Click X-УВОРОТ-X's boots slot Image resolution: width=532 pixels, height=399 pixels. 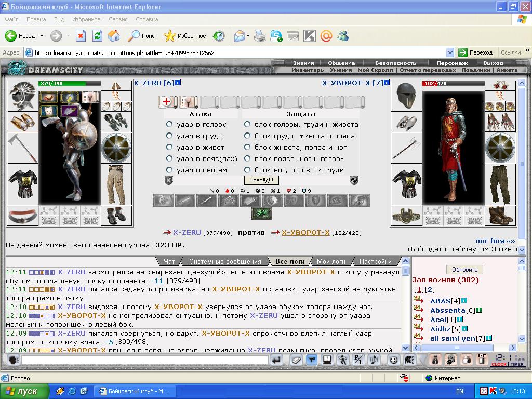point(500,216)
